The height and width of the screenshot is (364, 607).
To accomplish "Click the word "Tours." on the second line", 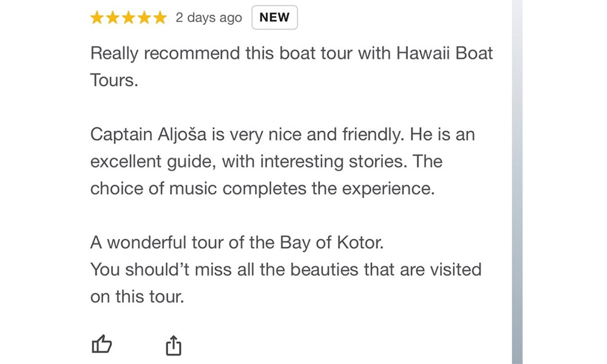I will pyautogui.click(x=114, y=80).
